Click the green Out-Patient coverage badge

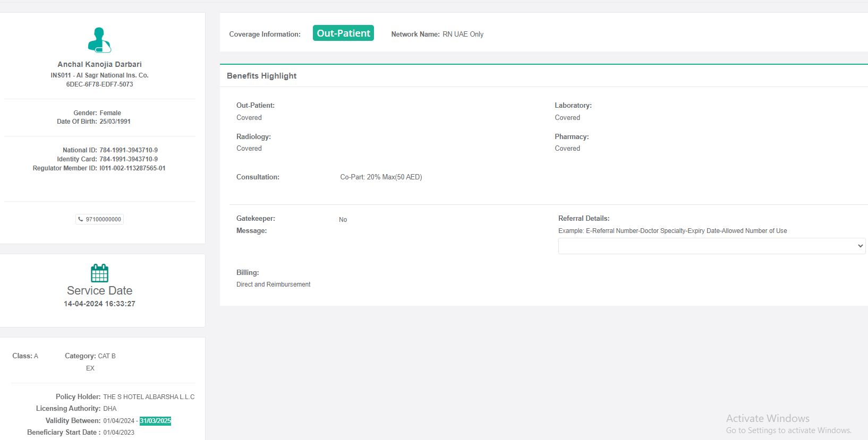pyautogui.click(x=343, y=33)
